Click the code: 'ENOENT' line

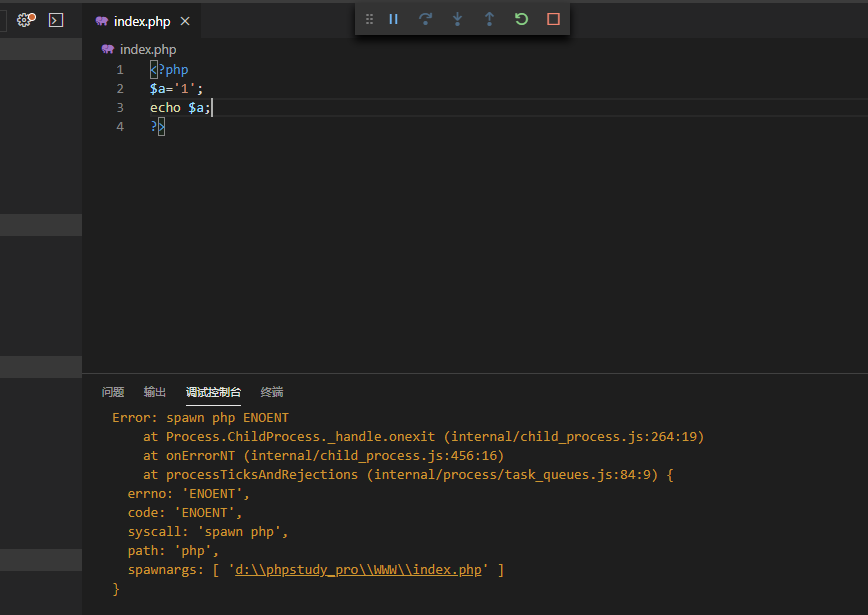coord(184,513)
